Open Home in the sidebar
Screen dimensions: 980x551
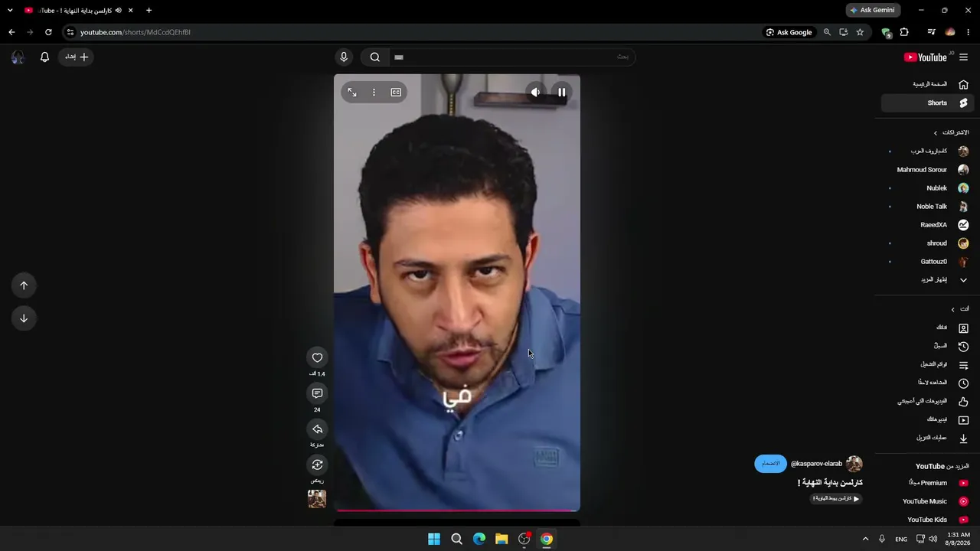(927, 84)
